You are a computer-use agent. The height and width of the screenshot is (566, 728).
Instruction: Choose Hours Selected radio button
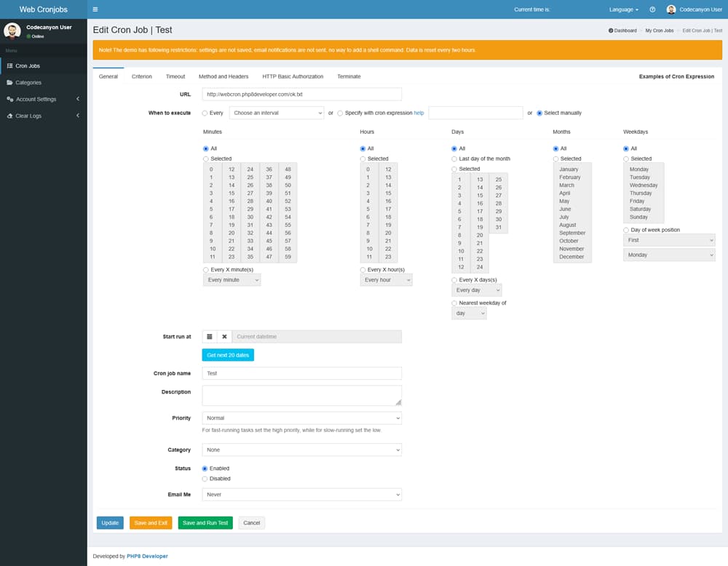pyautogui.click(x=363, y=159)
